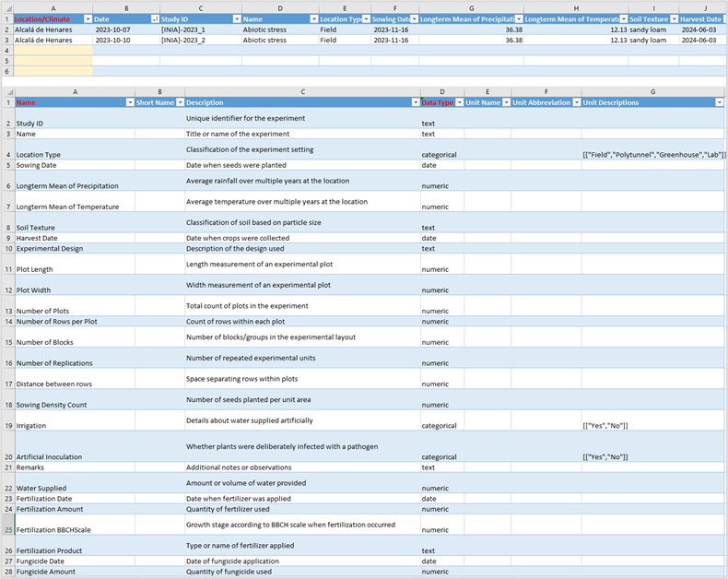The width and height of the screenshot is (728, 579).
Task: Select column H header
Action: click(575, 8)
